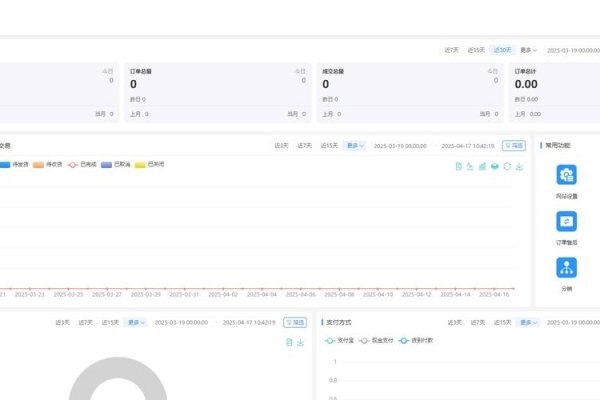Download the donut chart as an image
The height and width of the screenshot is (400, 600).
pos(299,342)
